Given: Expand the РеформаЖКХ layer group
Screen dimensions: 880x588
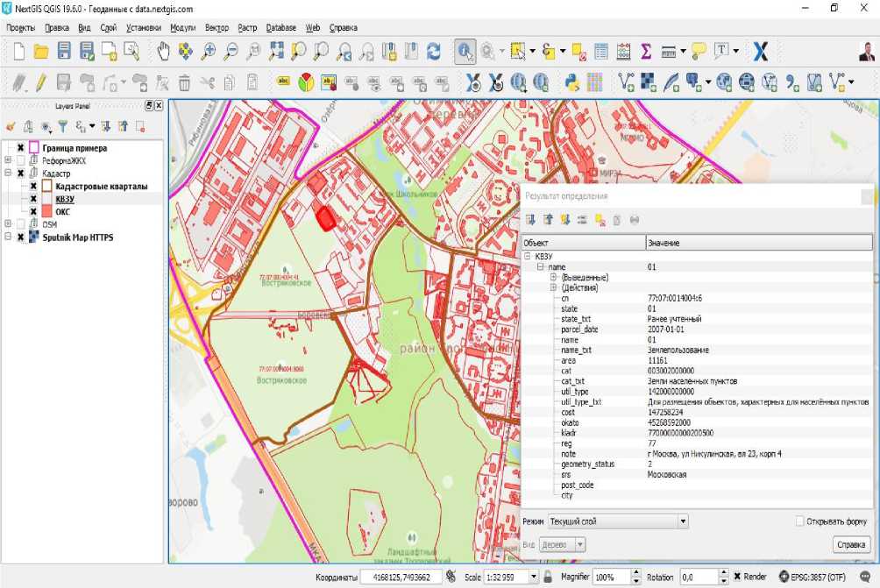Looking at the screenshot, I should (8, 161).
